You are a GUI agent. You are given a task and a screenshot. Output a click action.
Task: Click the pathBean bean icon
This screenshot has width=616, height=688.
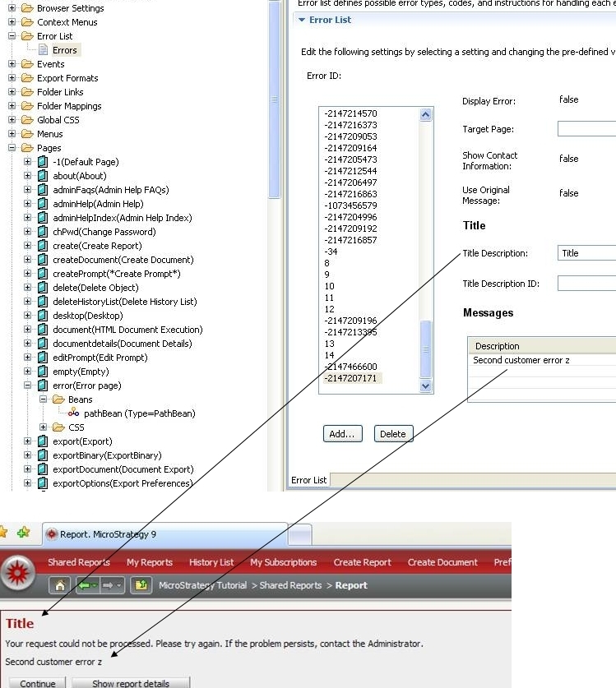tap(73, 413)
